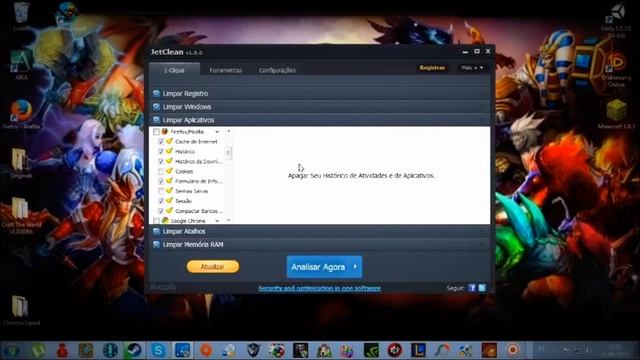Open the NVIDIA icon in the taskbar

coord(371,350)
